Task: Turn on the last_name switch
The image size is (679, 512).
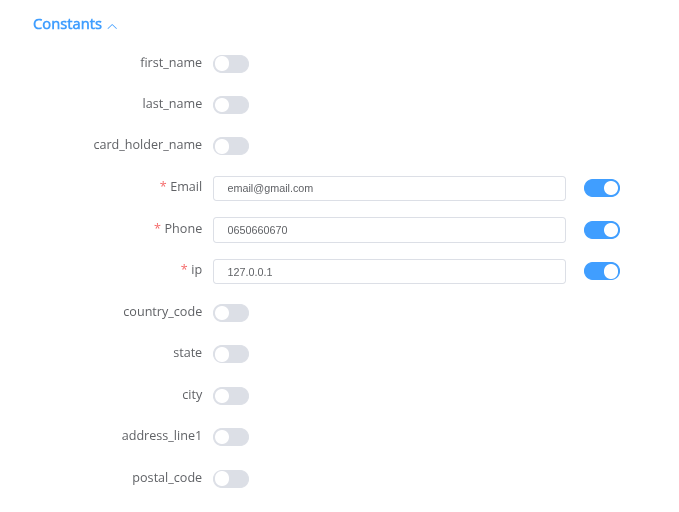Action: pos(231,105)
